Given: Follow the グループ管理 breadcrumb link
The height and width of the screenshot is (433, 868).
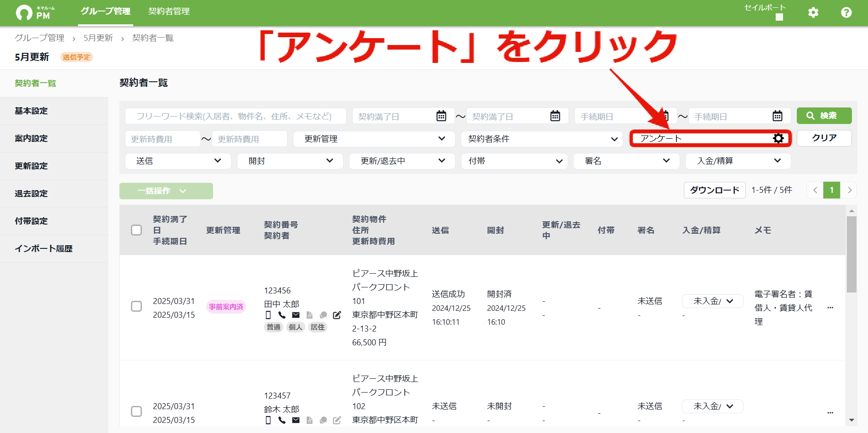Looking at the screenshot, I should pos(39,38).
